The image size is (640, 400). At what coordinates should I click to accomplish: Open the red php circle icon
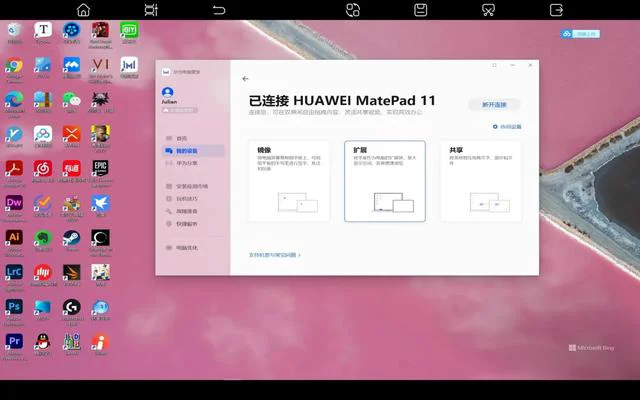click(43, 276)
